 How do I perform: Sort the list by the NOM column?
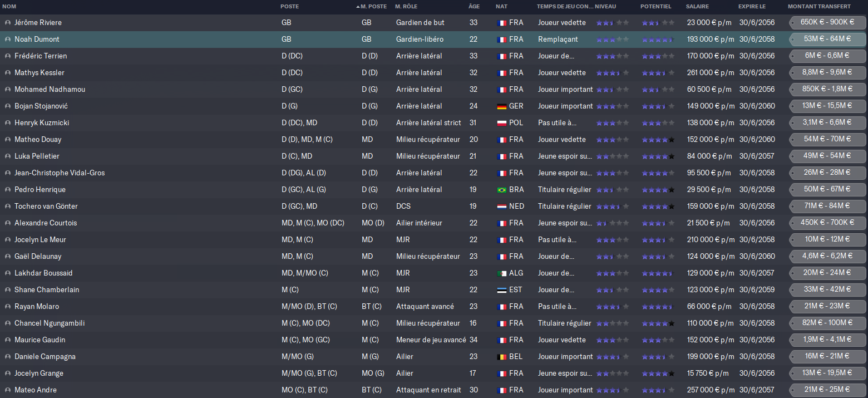point(9,7)
